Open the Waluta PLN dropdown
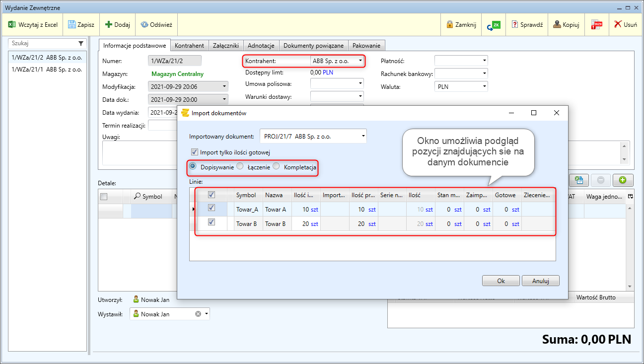This screenshot has width=644, height=364. [484, 86]
